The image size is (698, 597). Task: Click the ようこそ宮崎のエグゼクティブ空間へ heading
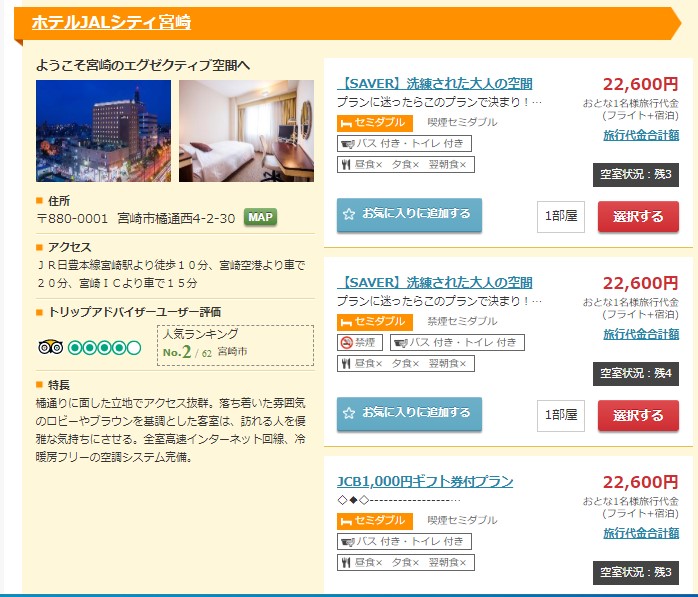pos(143,65)
